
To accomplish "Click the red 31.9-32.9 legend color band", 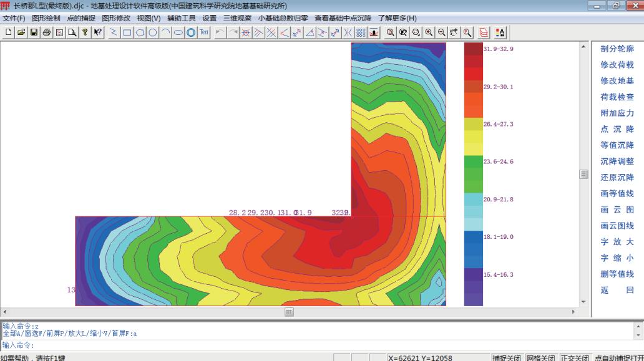I will tap(473, 49).
